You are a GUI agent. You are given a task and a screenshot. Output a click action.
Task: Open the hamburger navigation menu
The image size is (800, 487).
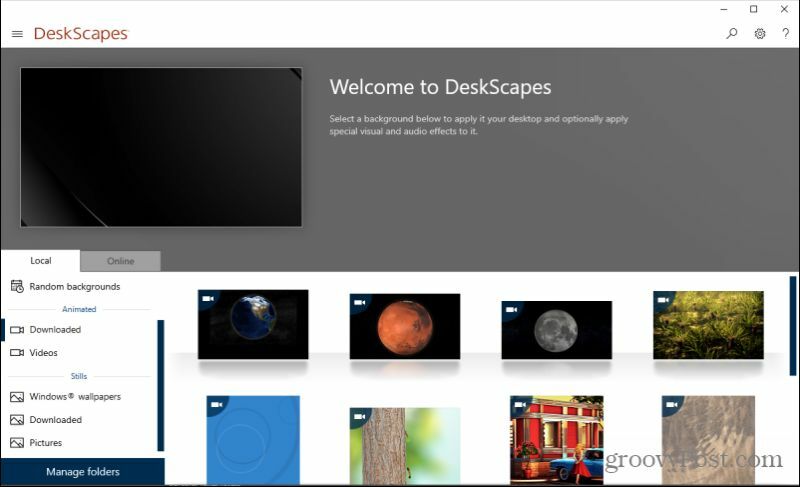point(17,34)
